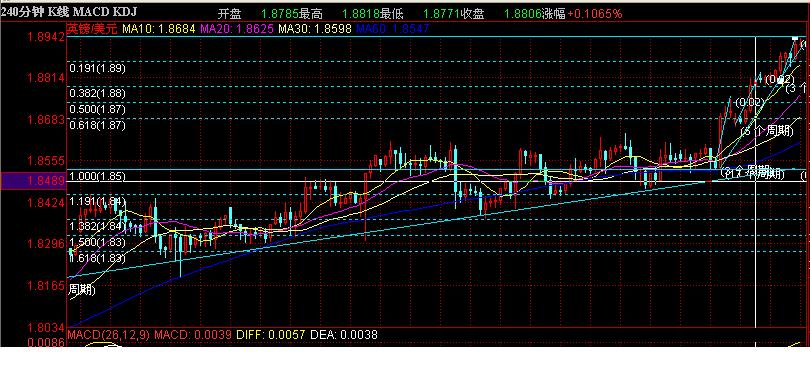
Task: Select Fibonacci level 1.382(1.84)
Action: click(97, 226)
